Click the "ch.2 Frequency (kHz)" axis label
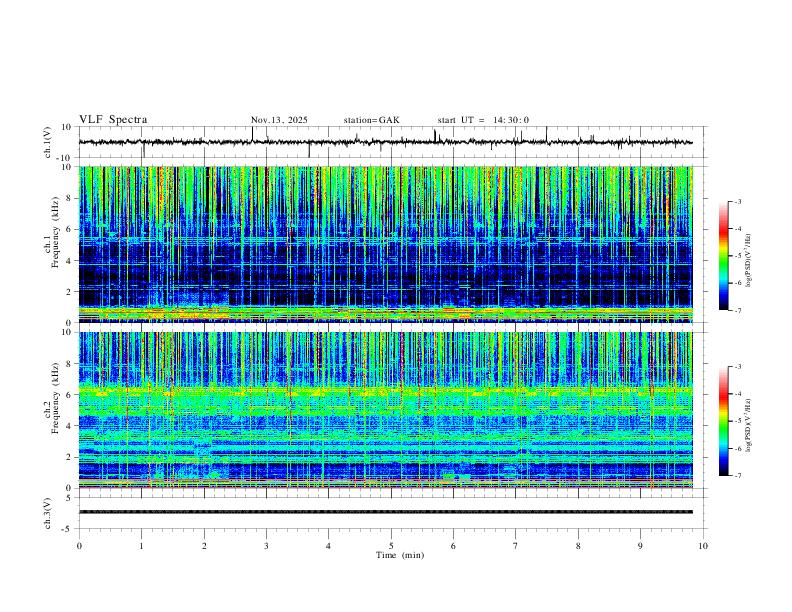This screenshot has width=792, height=612. point(52,398)
